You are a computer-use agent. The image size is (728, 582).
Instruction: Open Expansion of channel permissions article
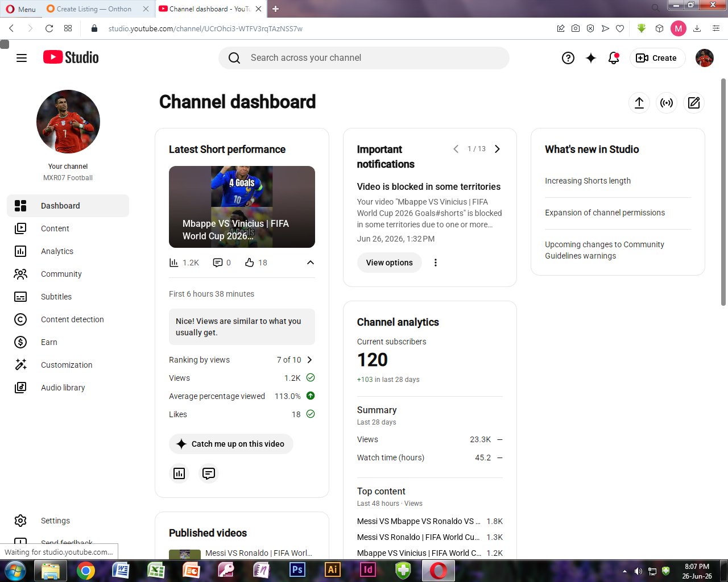[605, 213]
